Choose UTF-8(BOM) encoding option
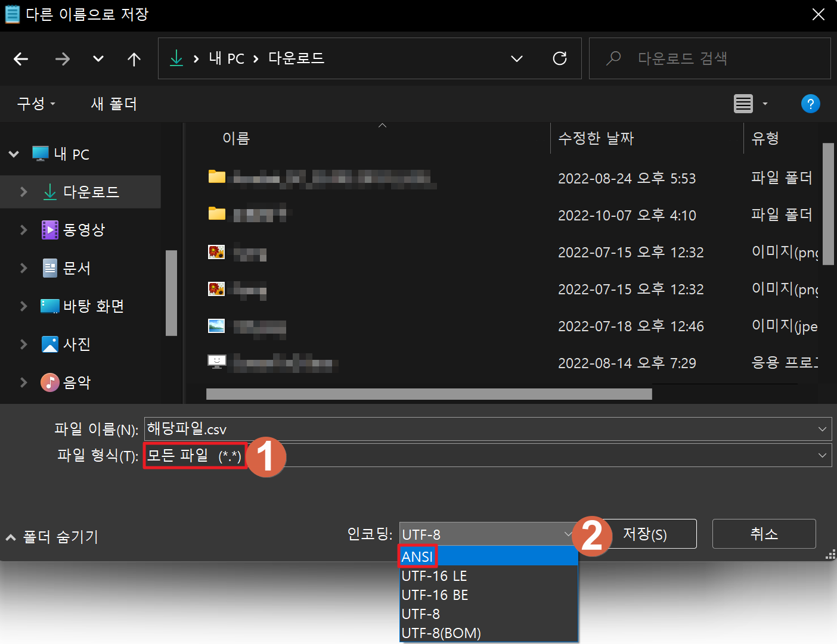Image resolution: width=837 pixels, height=644 pixels. [x=489, y=633]
